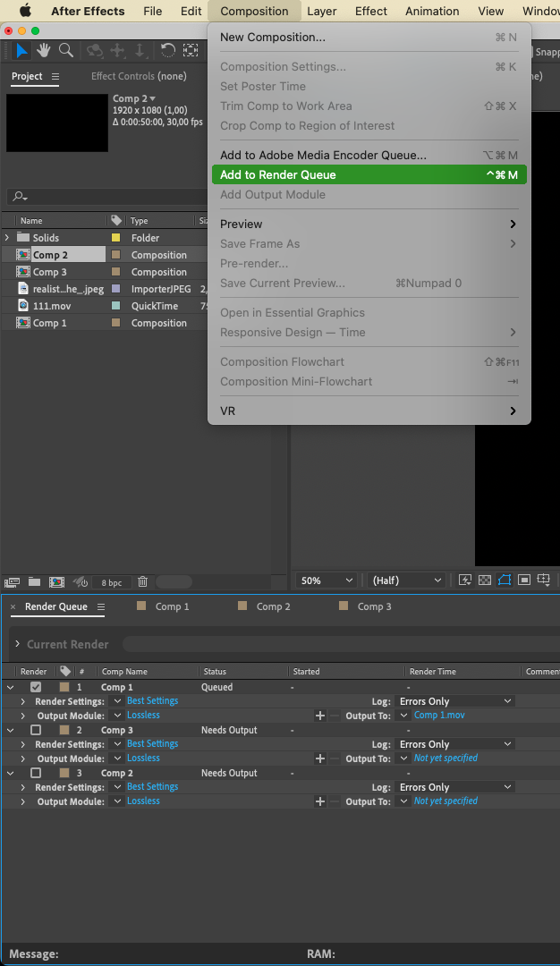
Task: Add output module for Comp 1 with plus
Action: 319,716
